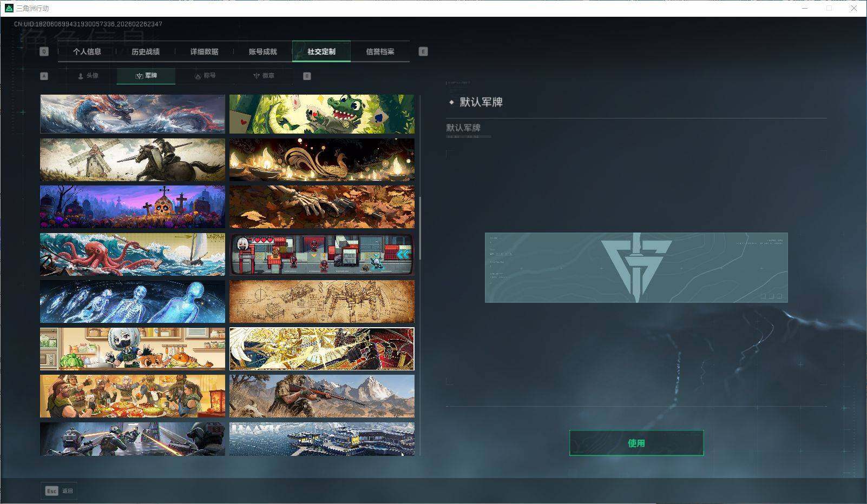
Task: Open the 信誉档案 tab
Action: pos(380,51)
